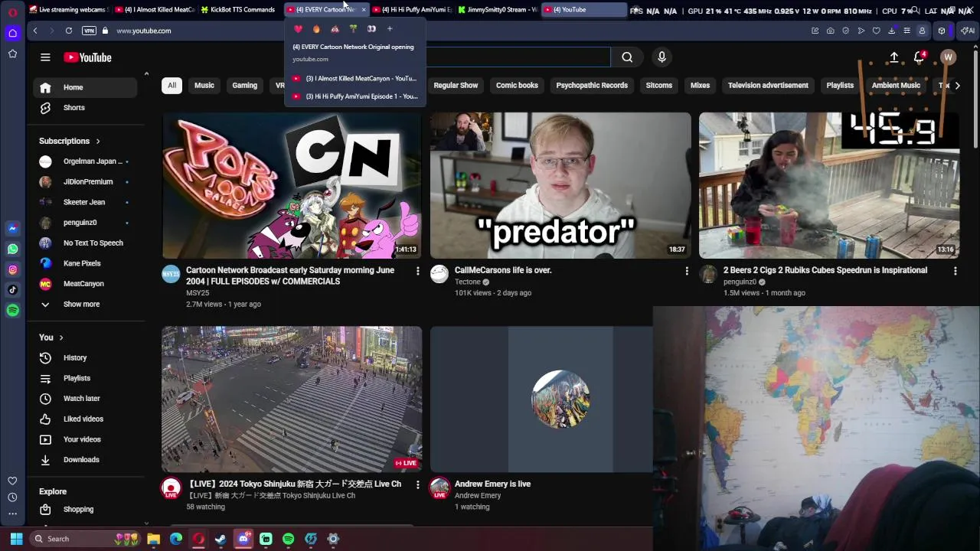Open TikTok in Opera sidebar
This screenshot has height=551, width=980.
coord(12,290)
